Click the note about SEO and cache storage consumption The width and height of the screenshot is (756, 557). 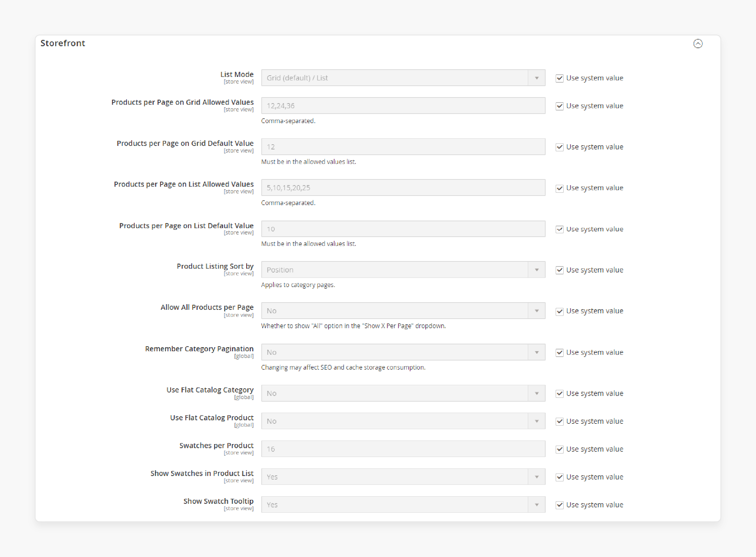[343, 367]
